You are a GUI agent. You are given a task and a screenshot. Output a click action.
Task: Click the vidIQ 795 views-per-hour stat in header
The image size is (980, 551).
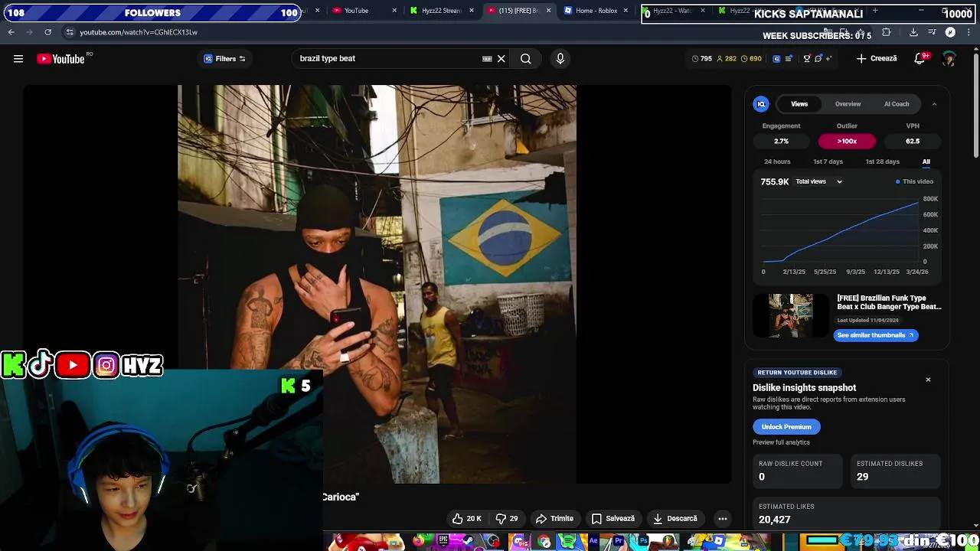click(701, 58)
